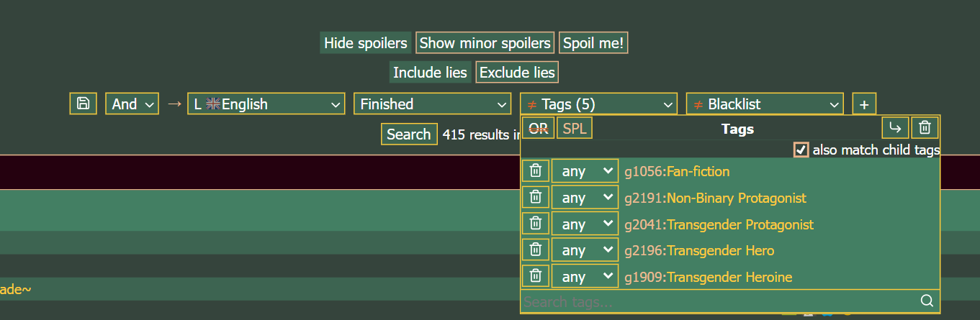Open the English language dropdown
This screenshot has width=980, height=320.
(266, 104)
